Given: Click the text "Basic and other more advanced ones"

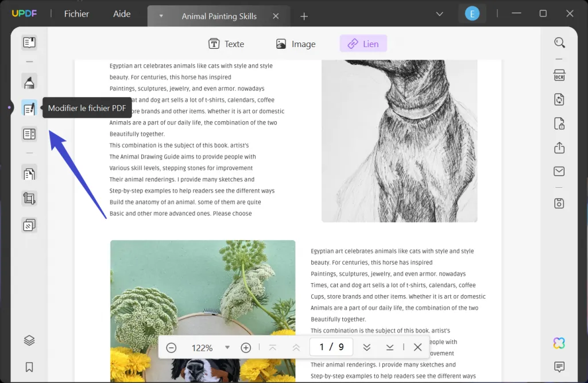Looking at the screenshot, I should click(x=160, y=214).
